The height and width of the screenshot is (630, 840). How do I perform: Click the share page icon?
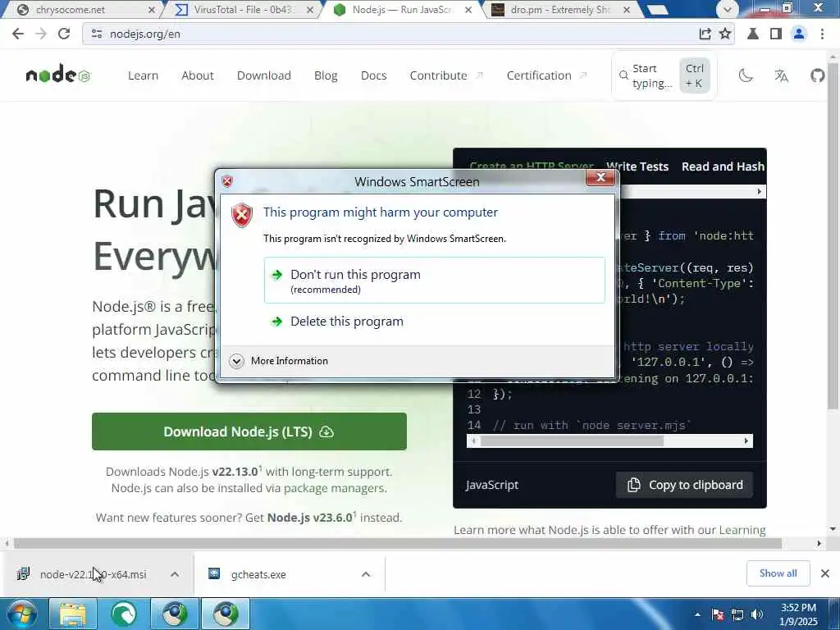click(x=705, y=34)
